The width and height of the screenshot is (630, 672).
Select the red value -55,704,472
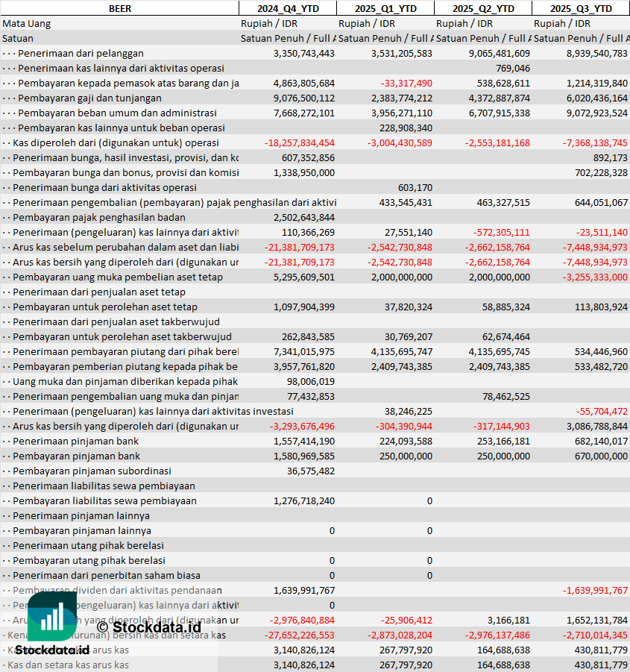click(602, 412)
